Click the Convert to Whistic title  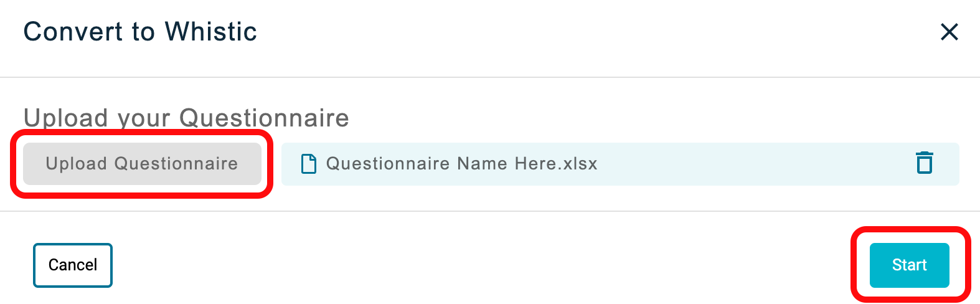140,32
